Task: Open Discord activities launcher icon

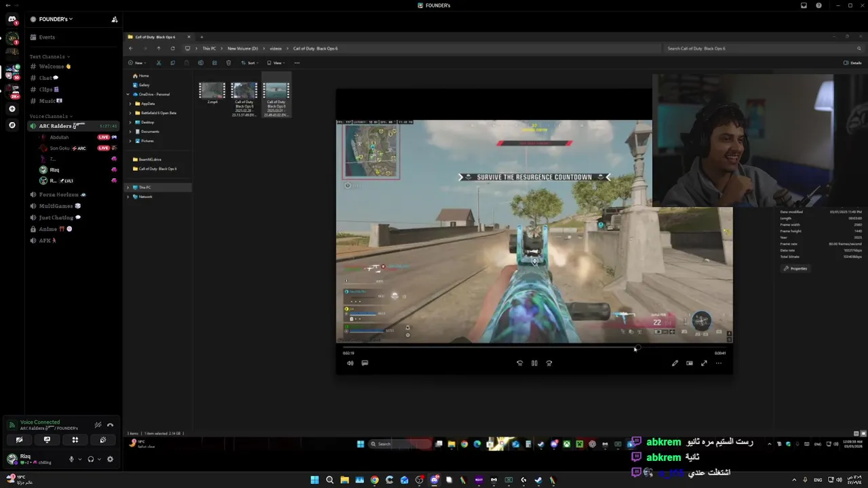Action: tap(75, 439)
